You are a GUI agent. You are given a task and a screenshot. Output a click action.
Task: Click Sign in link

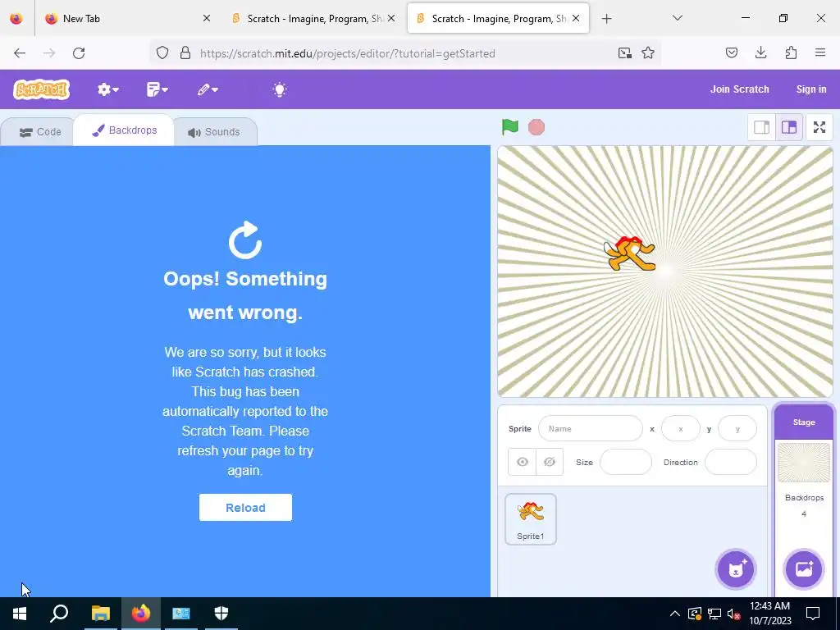pyautogui.click(x=811, y=89)
